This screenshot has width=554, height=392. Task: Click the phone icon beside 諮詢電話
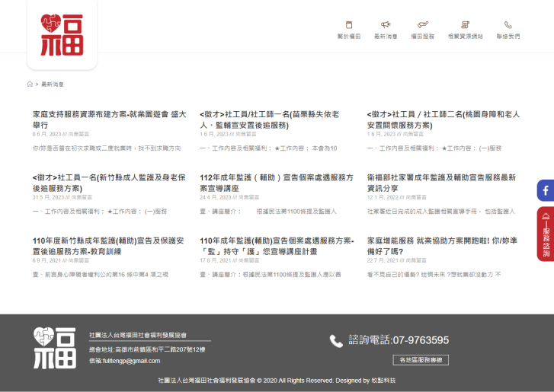336,341
